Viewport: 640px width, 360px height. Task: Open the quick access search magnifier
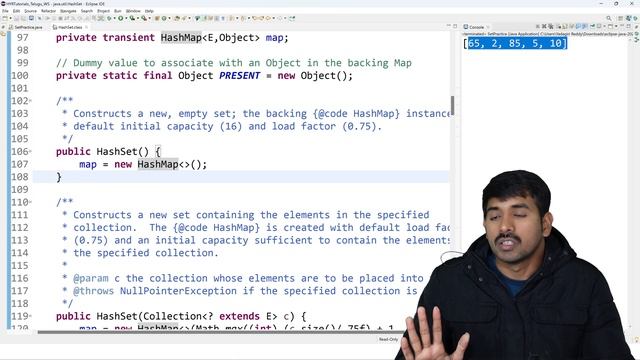609,18
